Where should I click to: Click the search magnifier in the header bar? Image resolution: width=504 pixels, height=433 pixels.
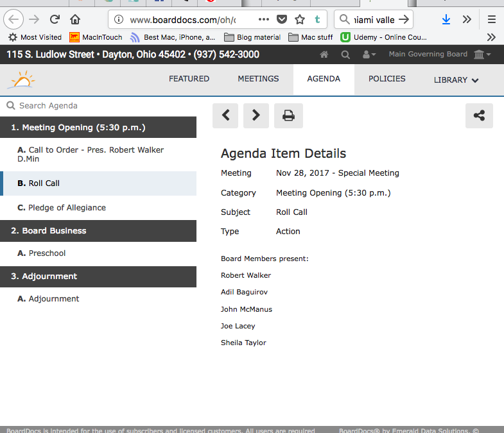pos(345,55)
